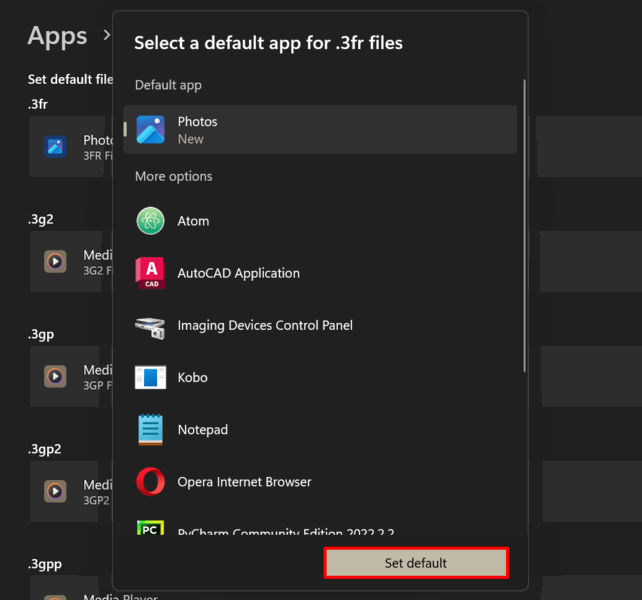The height and width of the screenshot is (600, 642).
Task: Click the Photos app icon in dialog
Action: [x=150, y=130]
